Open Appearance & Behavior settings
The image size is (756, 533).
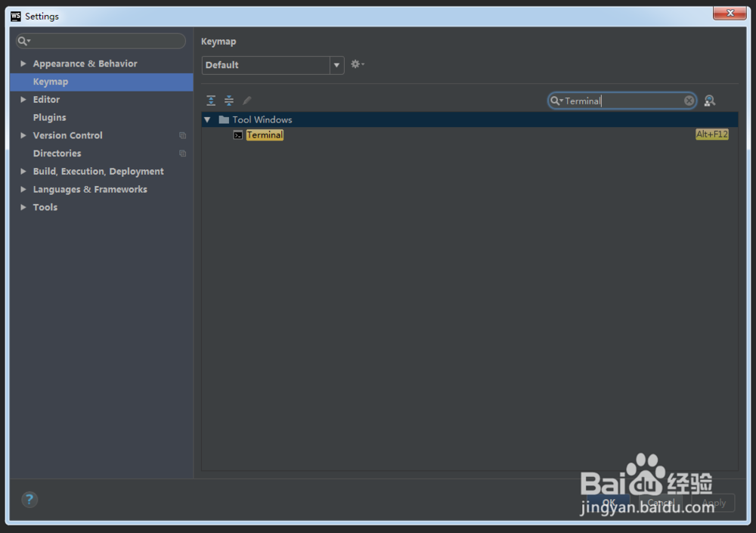(x=85, y=64)
